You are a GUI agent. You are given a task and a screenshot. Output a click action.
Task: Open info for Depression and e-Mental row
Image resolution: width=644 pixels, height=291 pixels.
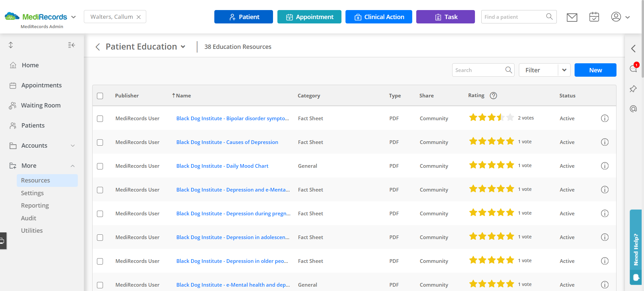604,190
